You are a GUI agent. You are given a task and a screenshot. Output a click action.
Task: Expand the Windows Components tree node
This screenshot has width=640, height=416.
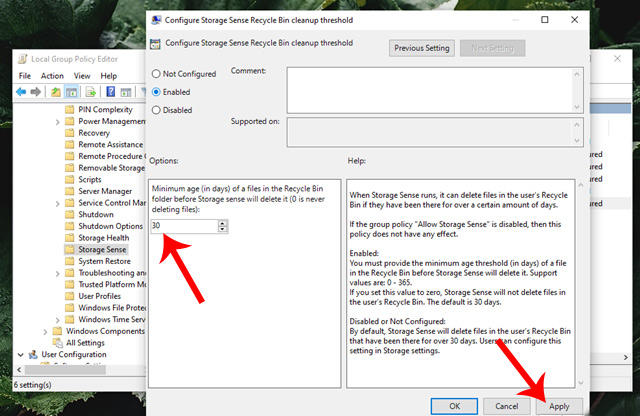pos(45,331)
